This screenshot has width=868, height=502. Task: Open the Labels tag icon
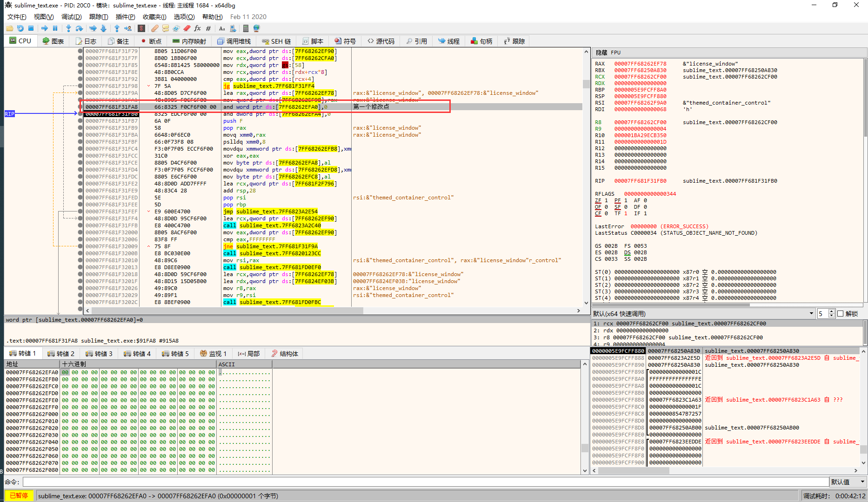(x=176, y=28)
